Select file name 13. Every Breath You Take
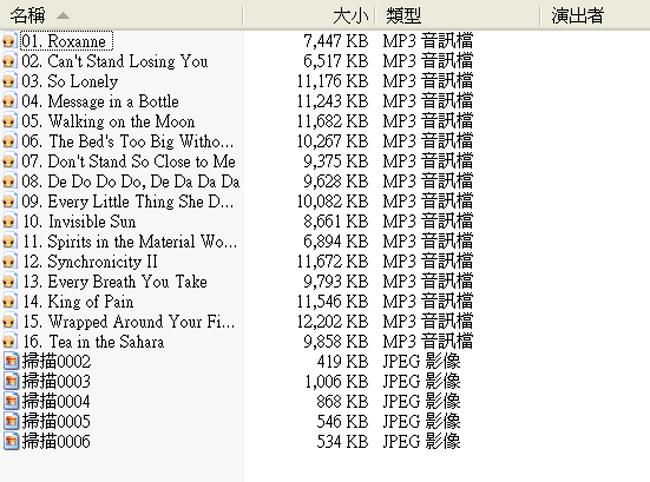650x482 pixels. click(x=114, y=282)
